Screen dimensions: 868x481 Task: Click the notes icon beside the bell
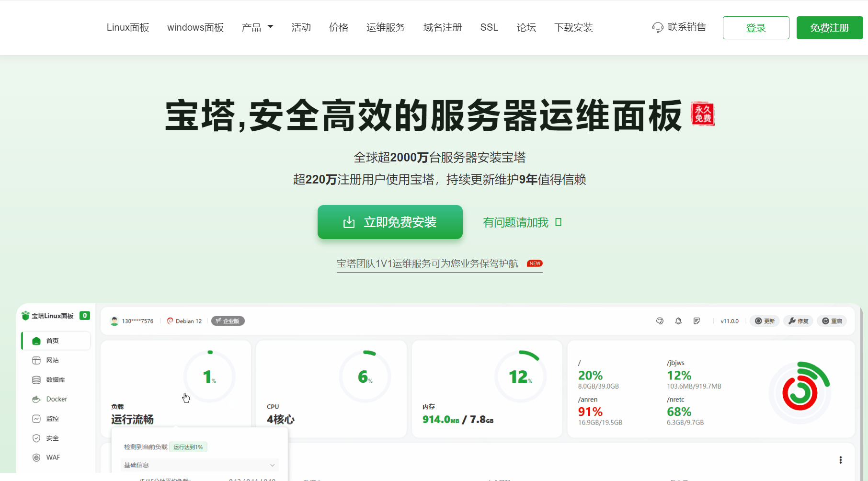(697, 321)
